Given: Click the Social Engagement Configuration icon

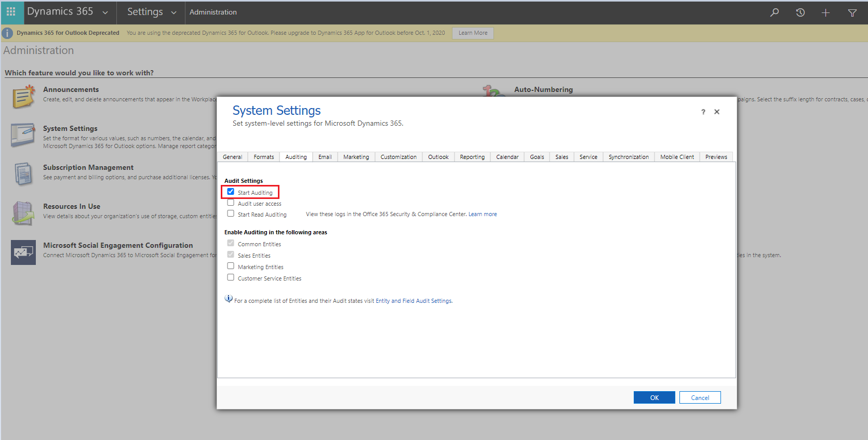Looking at the screenshot, I should 23,252.
